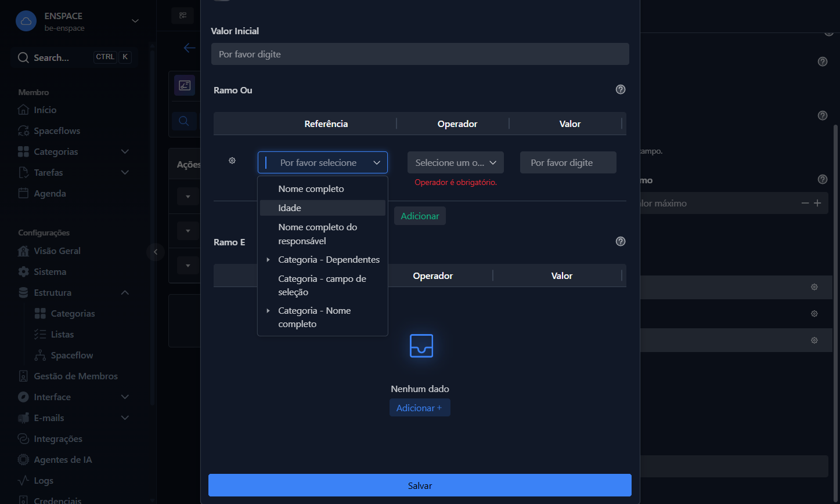The height and width of the screenshot is (504, 840).
Task: Click the blue back arrow
Action: [189, 48]
